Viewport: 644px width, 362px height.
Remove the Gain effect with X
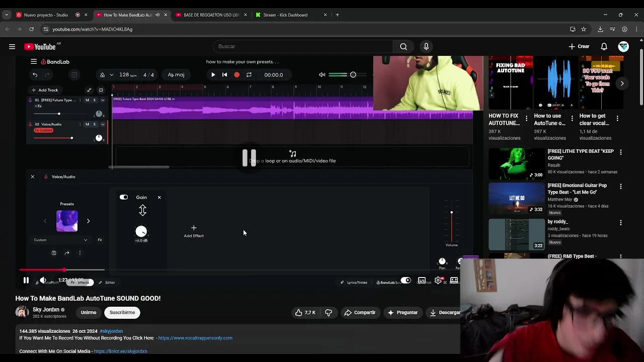[x=159, y=198]
